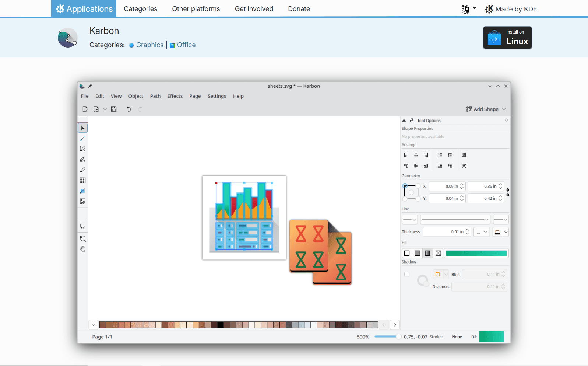Open the Object menu
This screenshot has height=366, width=588.
(x=136, y=96)
